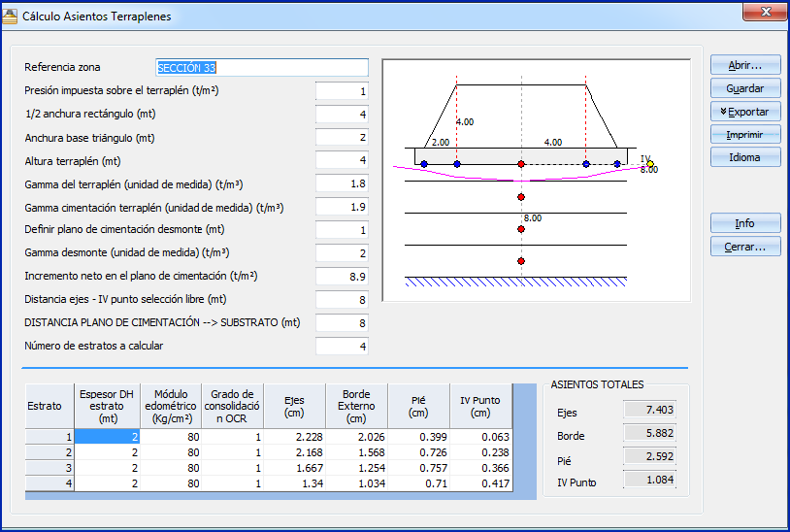Select row header for estrato 1
This screenshot has height=532, width=790.
(49, 437)
